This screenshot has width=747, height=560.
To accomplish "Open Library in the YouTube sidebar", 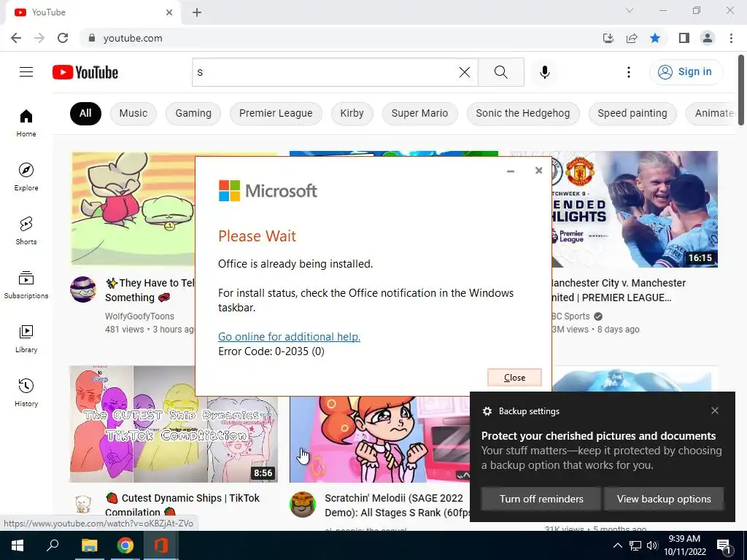I will (26, 338).
